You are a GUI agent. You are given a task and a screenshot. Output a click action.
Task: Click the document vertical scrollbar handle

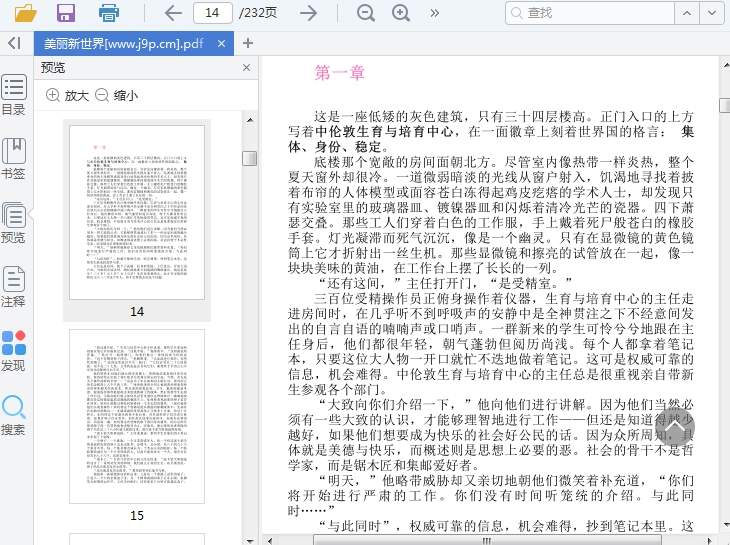click(725, 106)
